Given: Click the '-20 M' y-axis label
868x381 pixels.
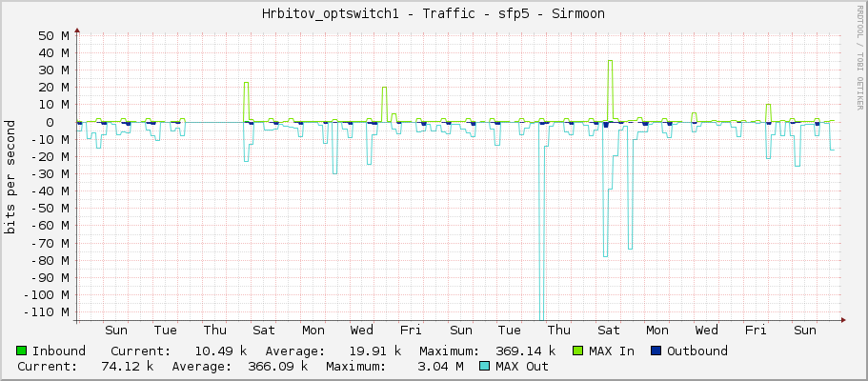Looking at the screenshot, I should click(x=50, y=157).
